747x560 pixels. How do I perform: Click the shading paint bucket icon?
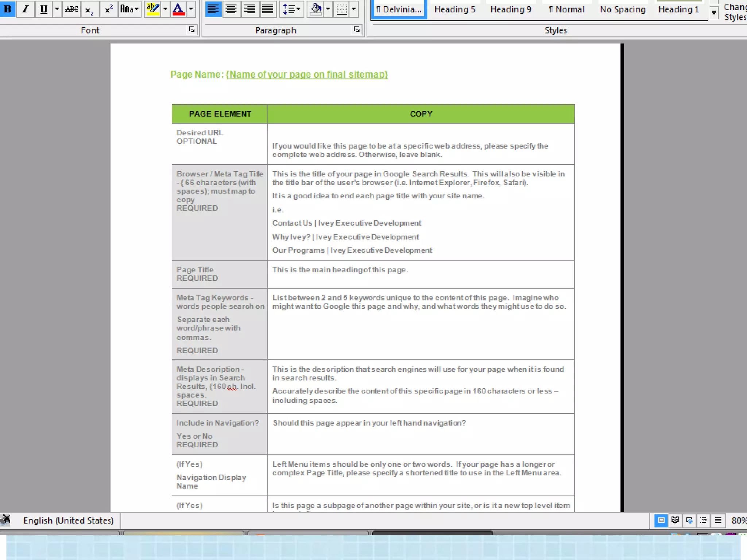316,9
